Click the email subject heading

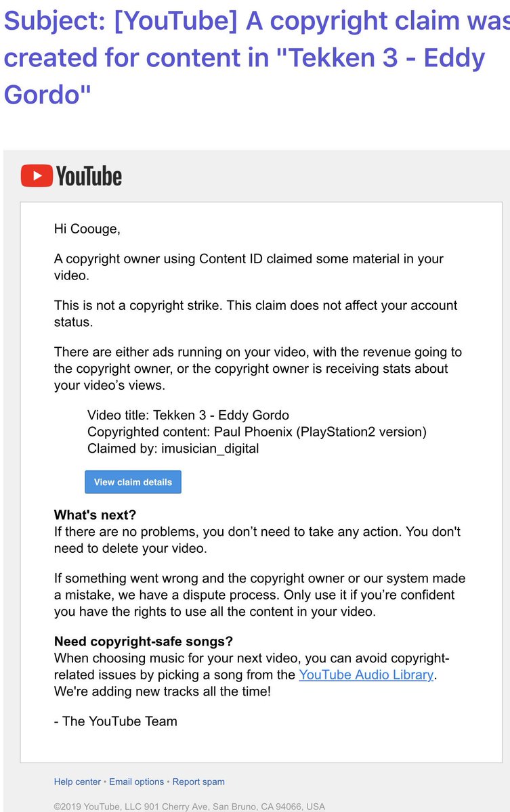[x=257, y=58]
